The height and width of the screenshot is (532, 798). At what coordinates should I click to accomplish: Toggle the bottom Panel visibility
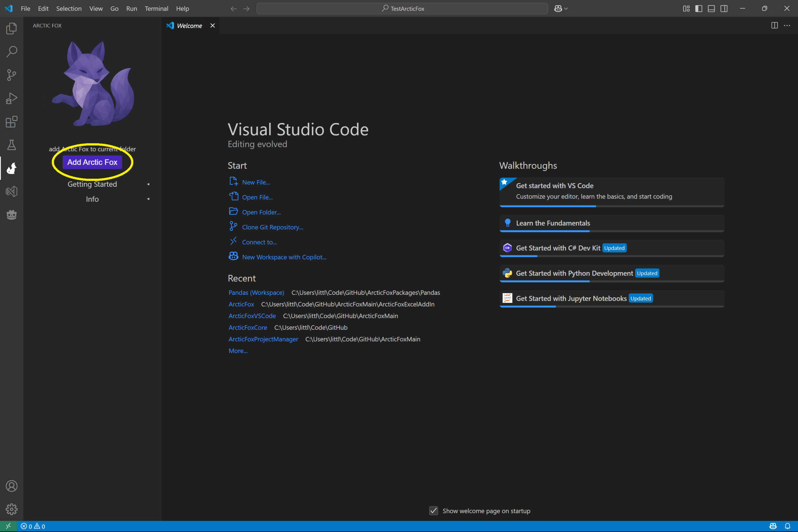pos(711,8)
